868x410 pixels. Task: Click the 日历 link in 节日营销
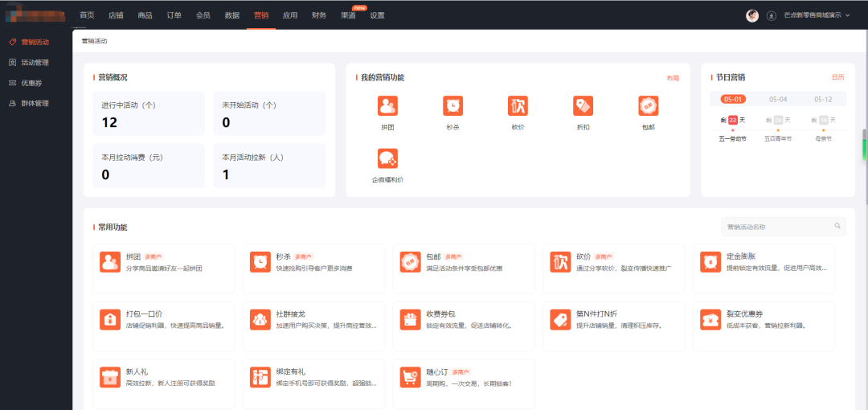coord(838,77)
